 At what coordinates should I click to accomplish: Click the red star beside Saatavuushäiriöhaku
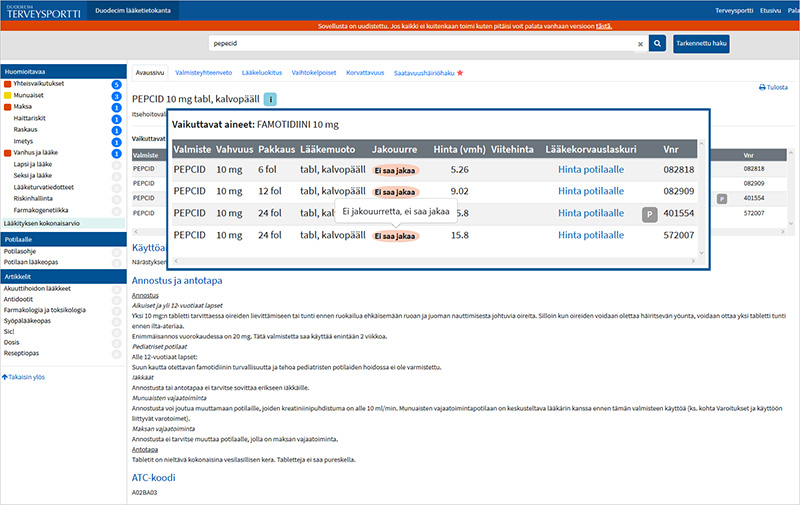coord(460,73)
